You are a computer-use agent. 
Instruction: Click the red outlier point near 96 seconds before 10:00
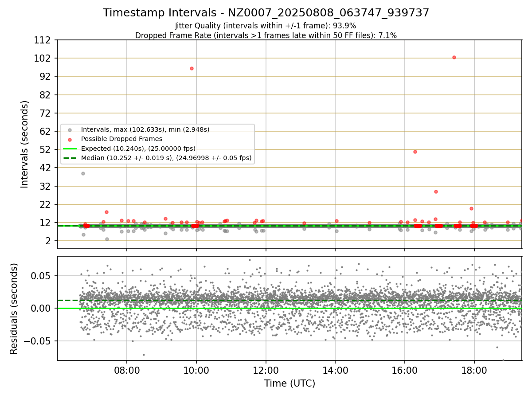[192, 68]
